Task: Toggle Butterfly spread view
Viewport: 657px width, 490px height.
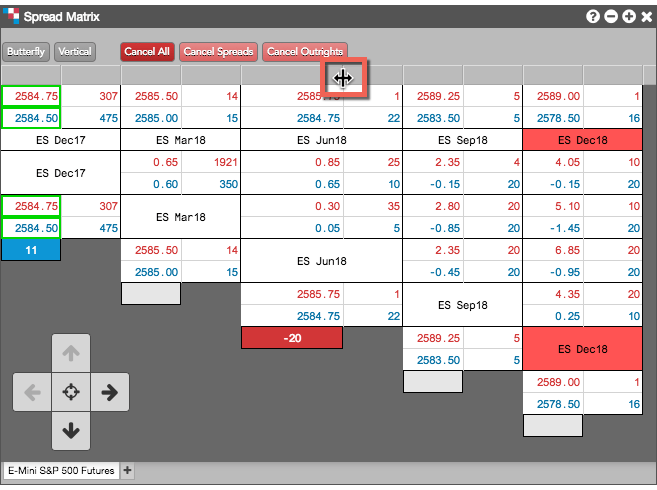Action: tap(26, 52)
